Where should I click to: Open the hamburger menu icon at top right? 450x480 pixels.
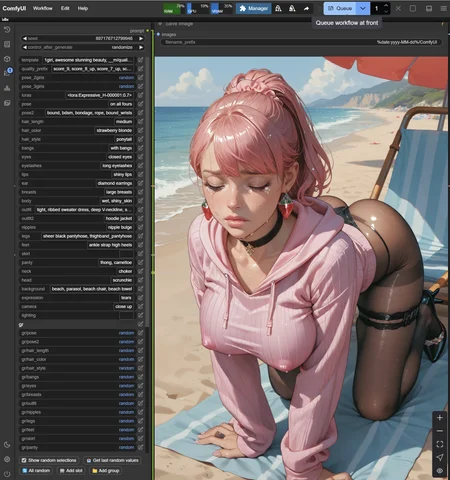coord(444,8)
